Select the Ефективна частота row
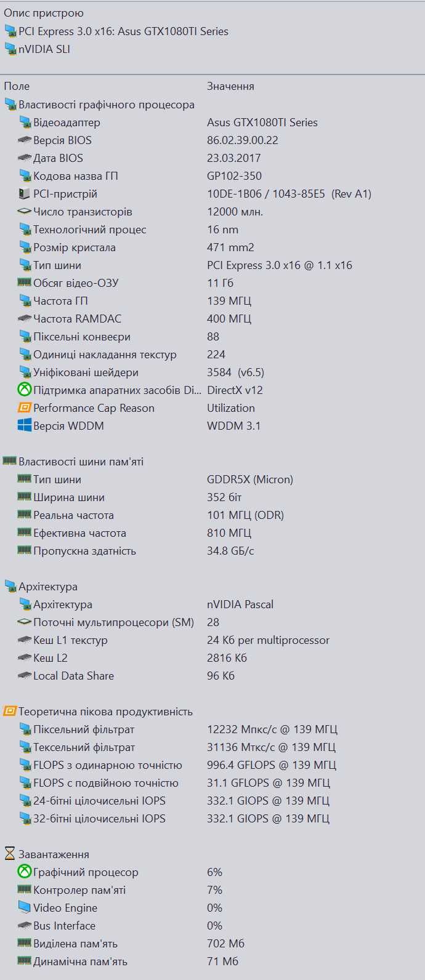 click(x=212, y=533)
